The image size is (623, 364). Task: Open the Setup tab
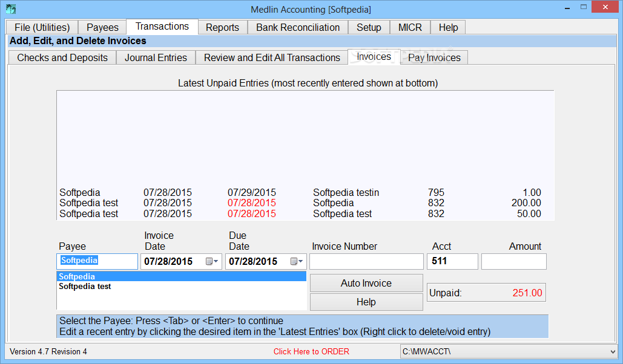click(x=369, y=27)
